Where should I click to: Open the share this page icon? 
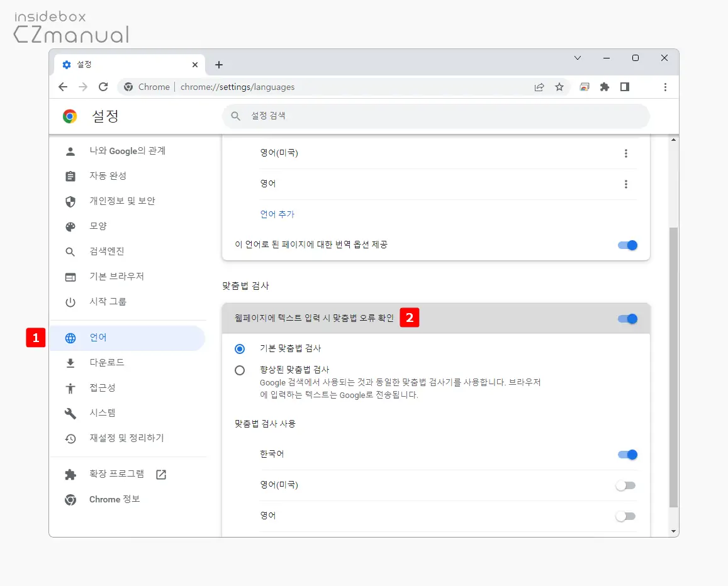539,87
